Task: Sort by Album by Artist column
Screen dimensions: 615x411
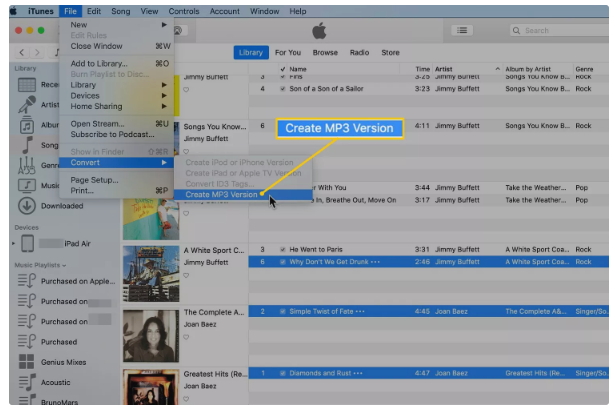Action: point(528,69)
